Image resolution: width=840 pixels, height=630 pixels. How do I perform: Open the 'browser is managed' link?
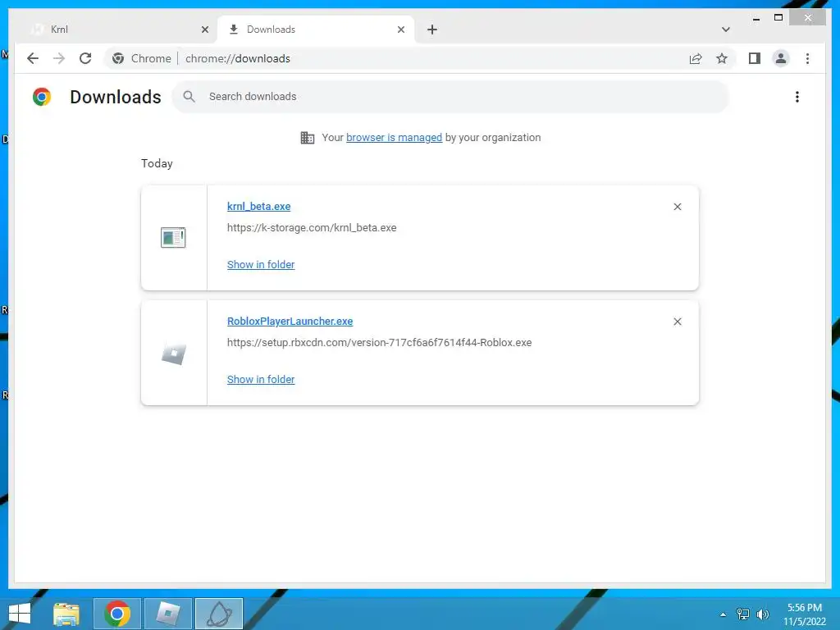[x=395, y=138]
